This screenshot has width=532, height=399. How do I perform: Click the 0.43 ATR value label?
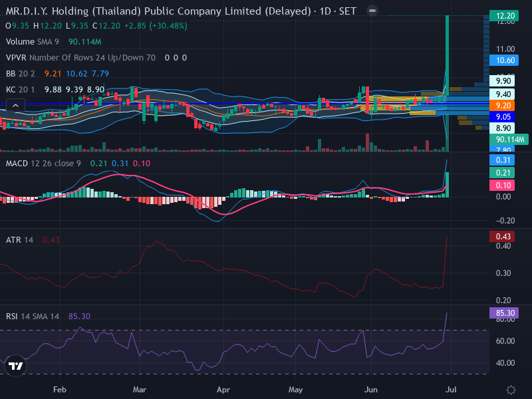click(502, 237)
